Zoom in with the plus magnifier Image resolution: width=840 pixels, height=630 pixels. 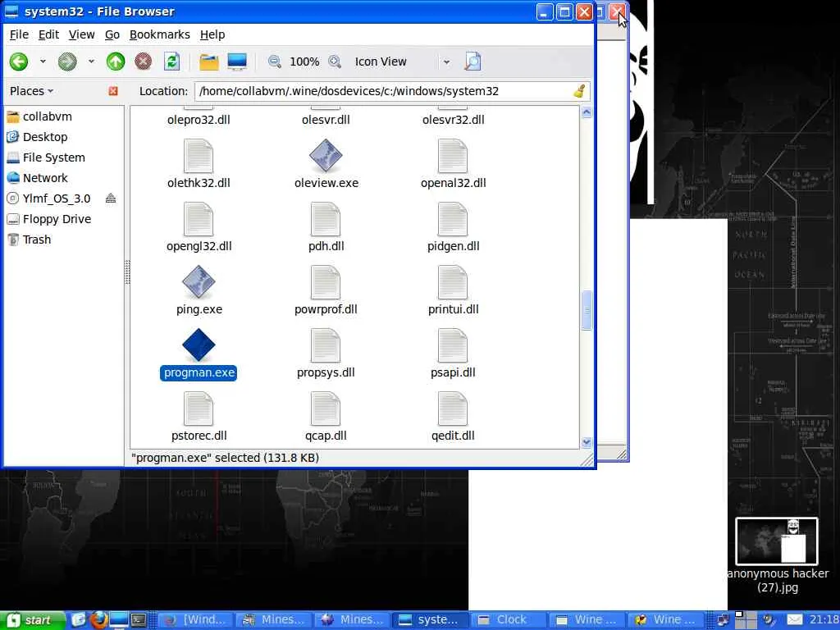click(335, 62)
